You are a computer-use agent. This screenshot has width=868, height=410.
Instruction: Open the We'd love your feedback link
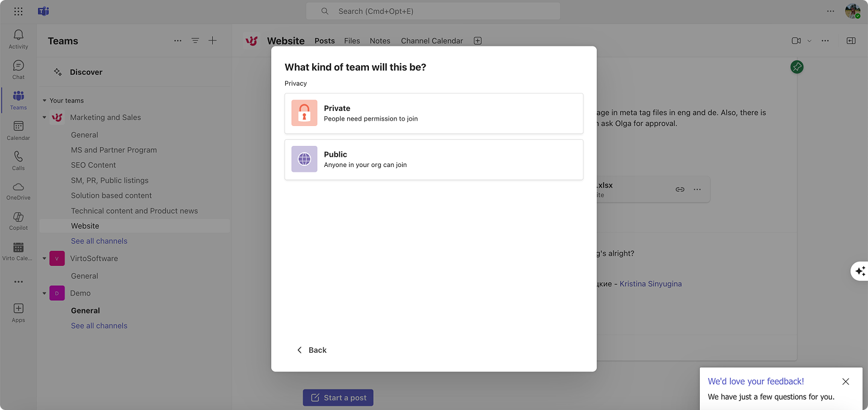(756, 382)
